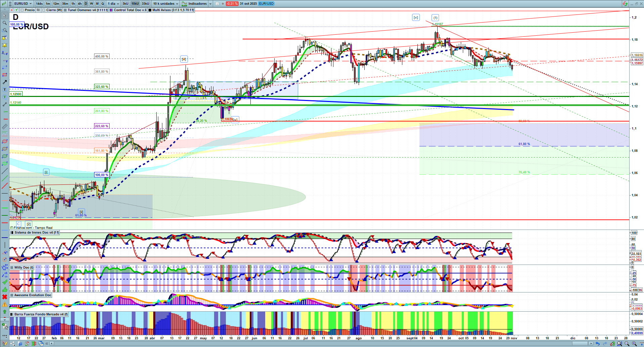Pick the green ellipse drawing tool
This screenshot has width=644, height=347.
pos(5,156)
